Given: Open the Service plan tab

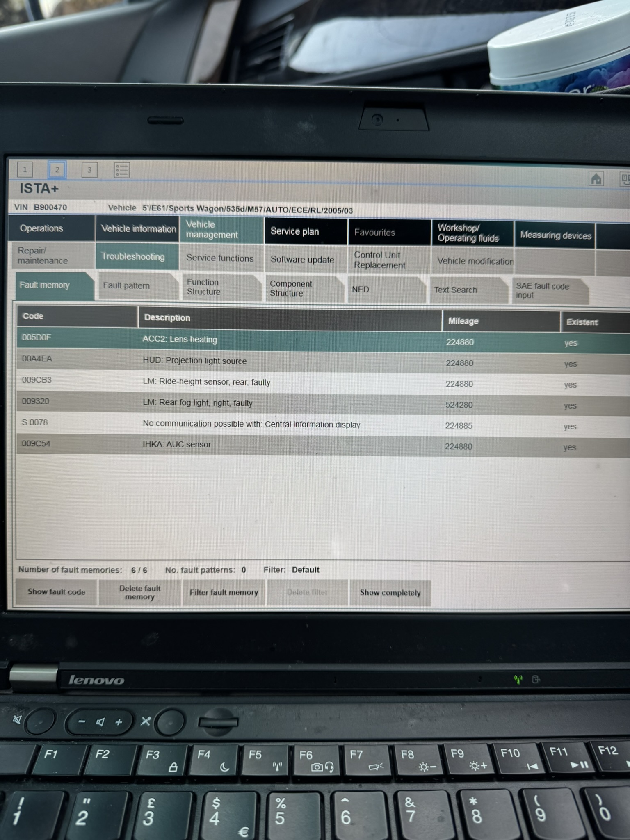Looking at the screenshot, I should click(x=306, y=231).
